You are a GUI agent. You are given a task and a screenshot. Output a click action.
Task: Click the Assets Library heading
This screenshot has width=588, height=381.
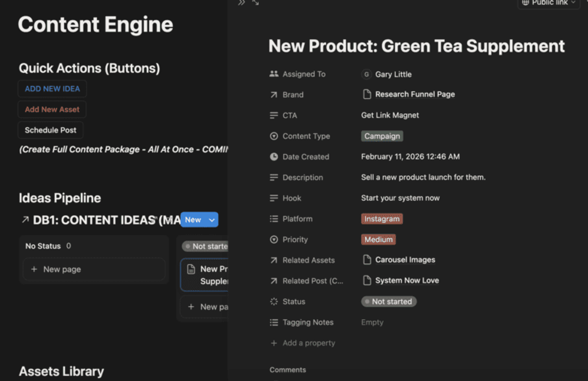click(61, 371)
